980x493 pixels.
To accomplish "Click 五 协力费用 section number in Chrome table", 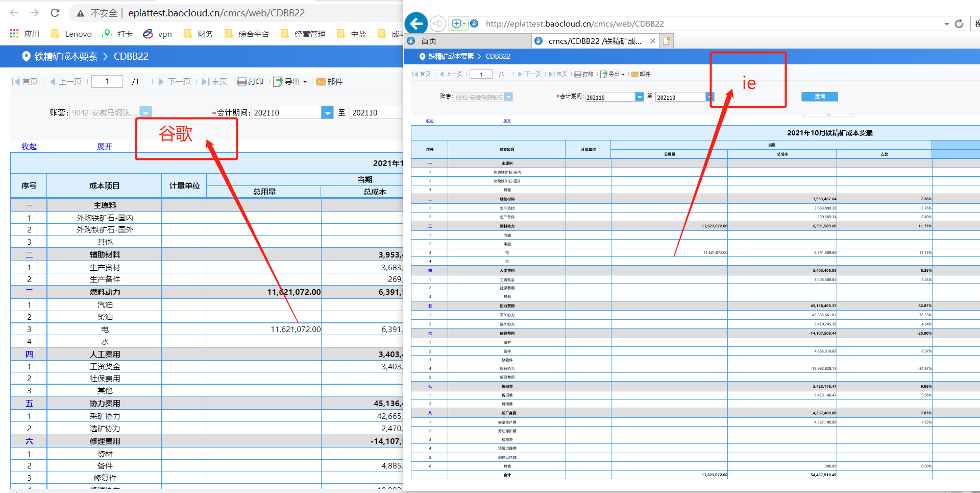I will click(29, 404).
